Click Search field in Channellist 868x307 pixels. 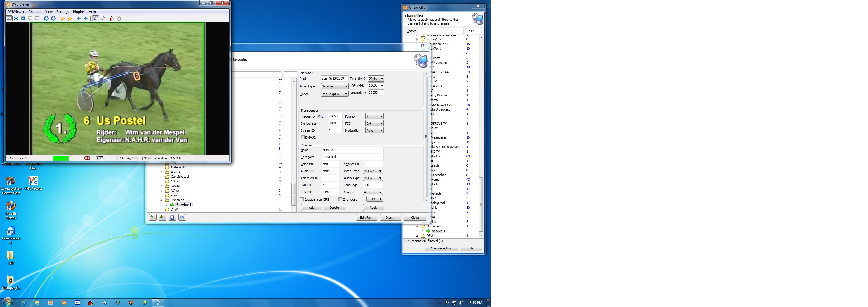tap(441, 31)
